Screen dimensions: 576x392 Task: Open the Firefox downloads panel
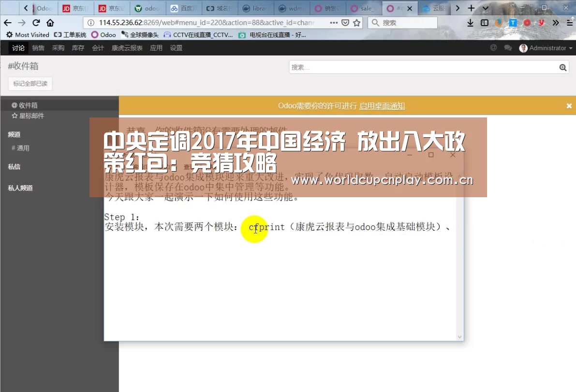470,23
